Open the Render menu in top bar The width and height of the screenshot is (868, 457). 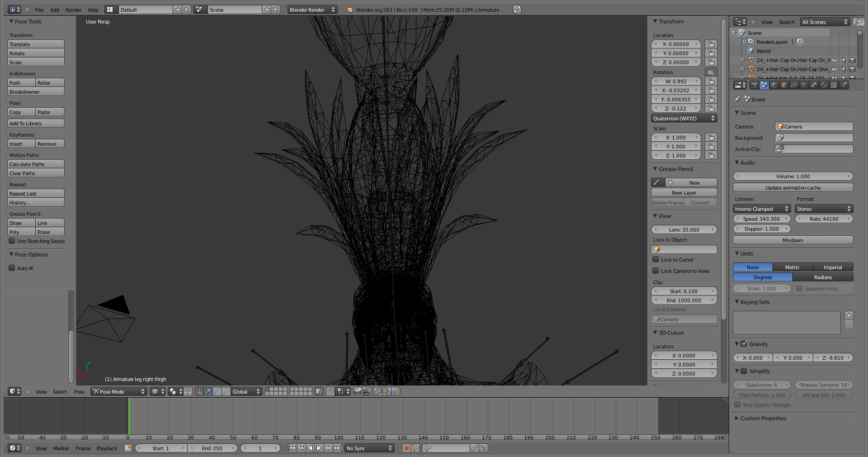73,10
